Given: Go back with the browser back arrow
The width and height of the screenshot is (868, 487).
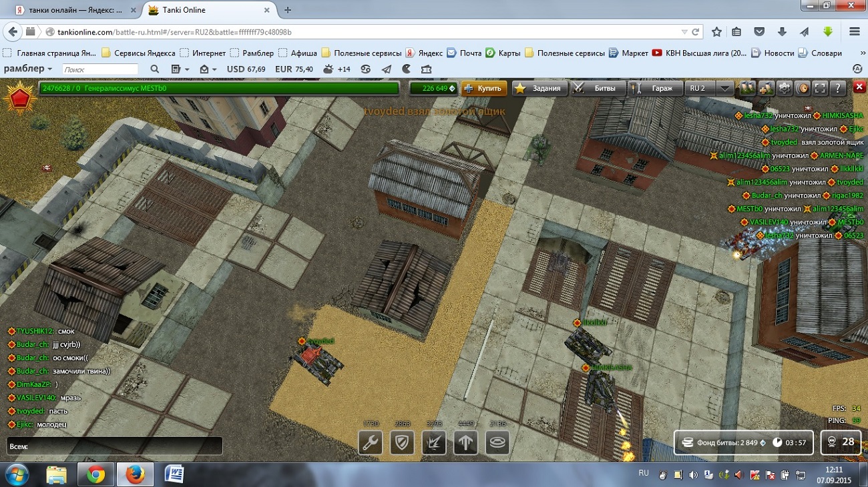Looking at the screenshot, I should (x=13, y=31).
